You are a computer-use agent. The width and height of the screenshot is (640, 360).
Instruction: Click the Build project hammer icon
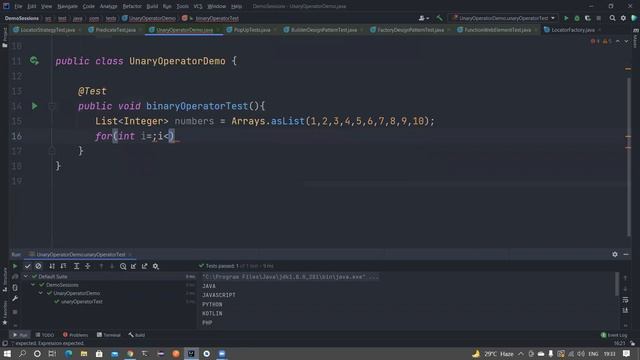439,18
